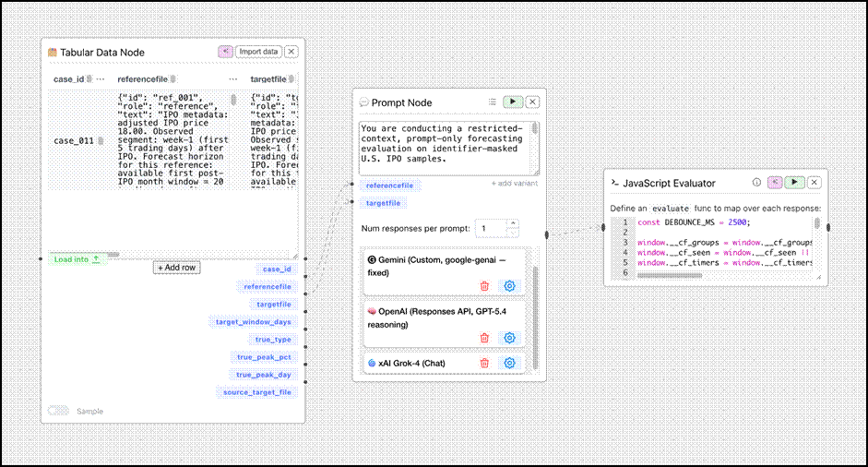
Task: Click the case_id column drag handle
Action: click(89, 79)
